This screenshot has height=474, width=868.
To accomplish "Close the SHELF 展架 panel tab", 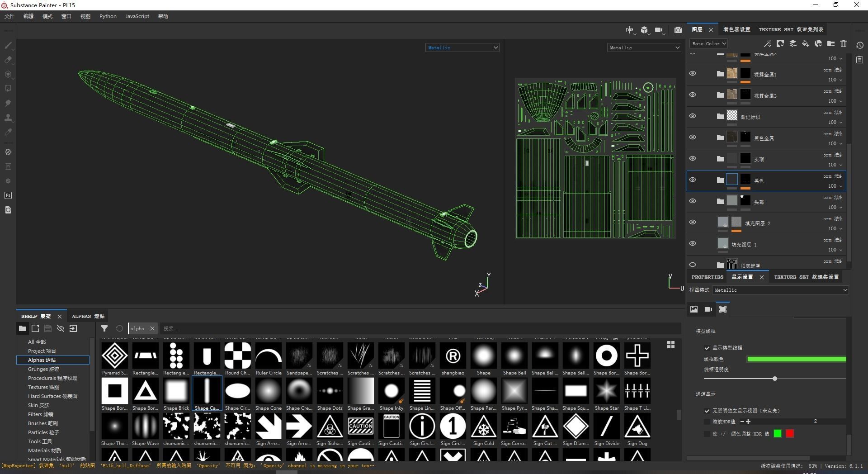I will click(x=59, y=317).
